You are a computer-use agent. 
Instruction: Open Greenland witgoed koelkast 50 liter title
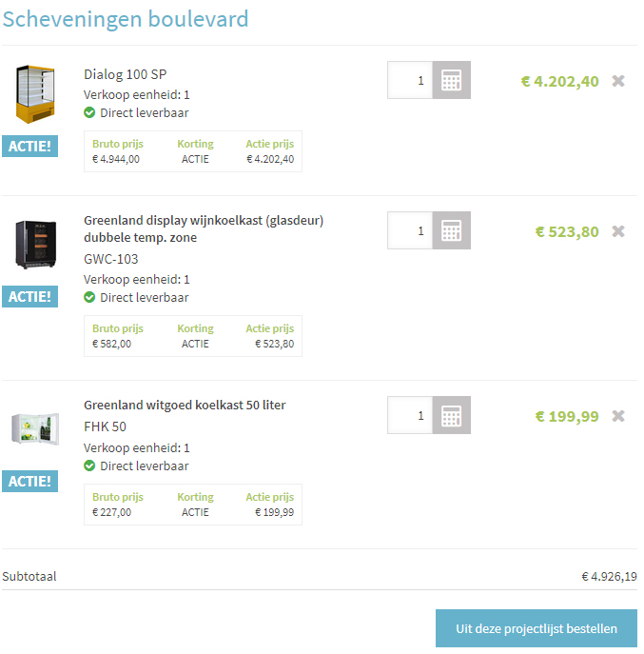[185, 405]
